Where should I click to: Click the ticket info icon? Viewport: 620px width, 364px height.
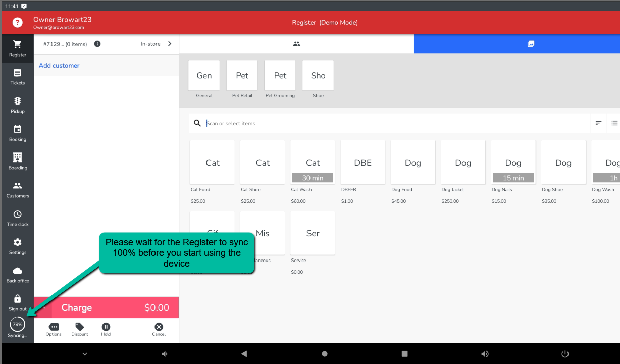97,44
